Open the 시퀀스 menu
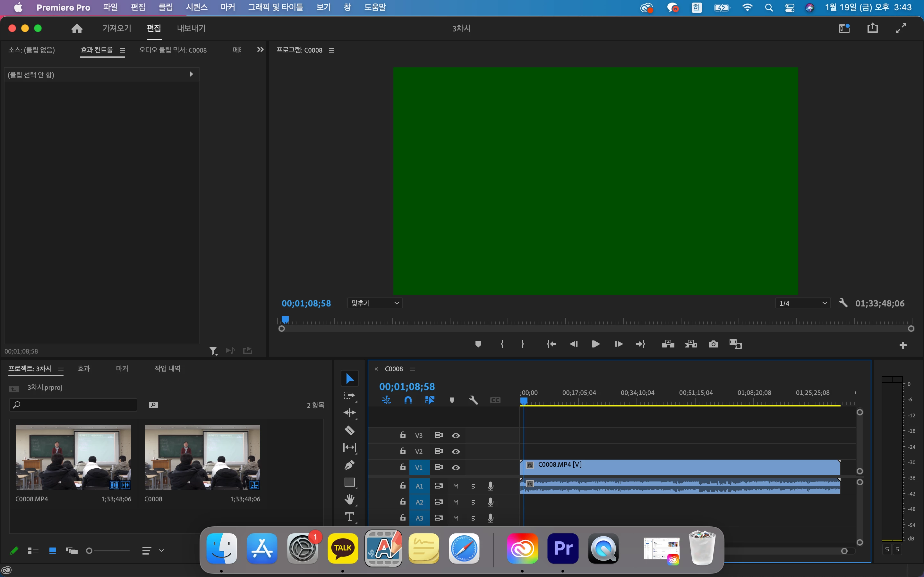This screenshot has width=924, height=577. click(197, 7)
